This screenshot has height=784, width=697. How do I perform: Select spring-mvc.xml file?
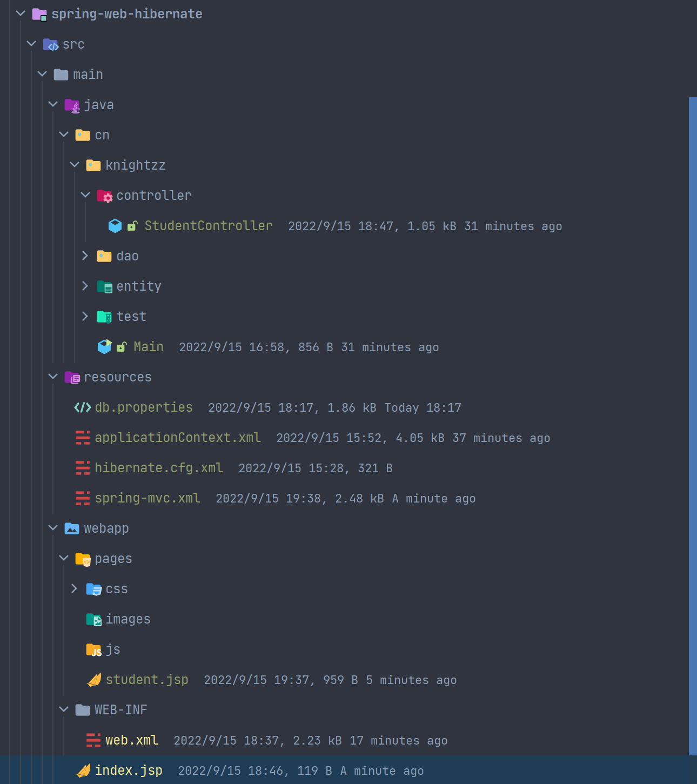coord(147,498)
